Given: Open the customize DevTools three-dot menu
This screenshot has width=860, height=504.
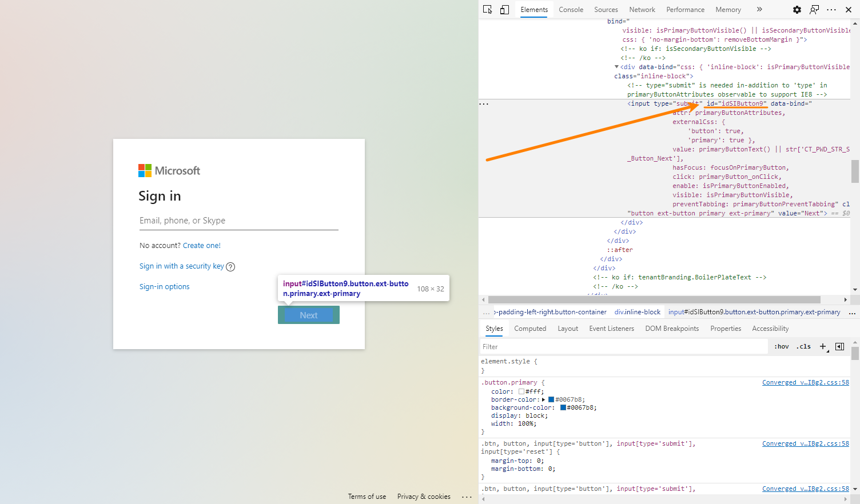Looking at the screenshot, I should 831,9.
